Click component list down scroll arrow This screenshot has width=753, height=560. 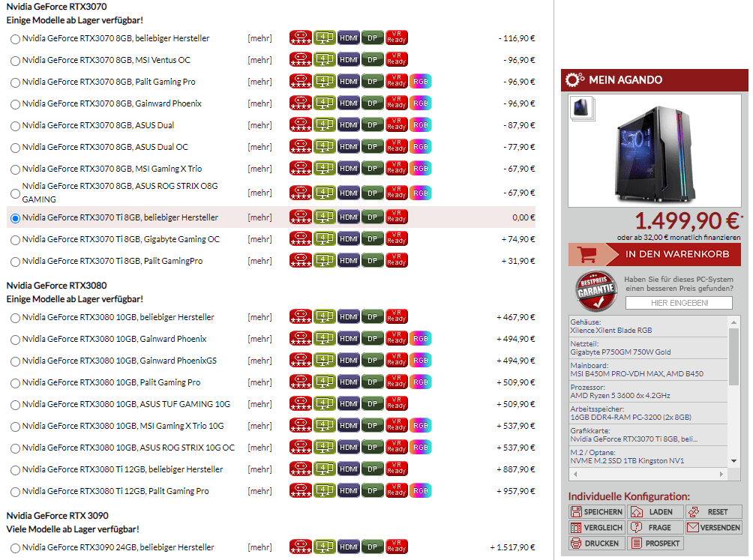[x=733, y=460]
